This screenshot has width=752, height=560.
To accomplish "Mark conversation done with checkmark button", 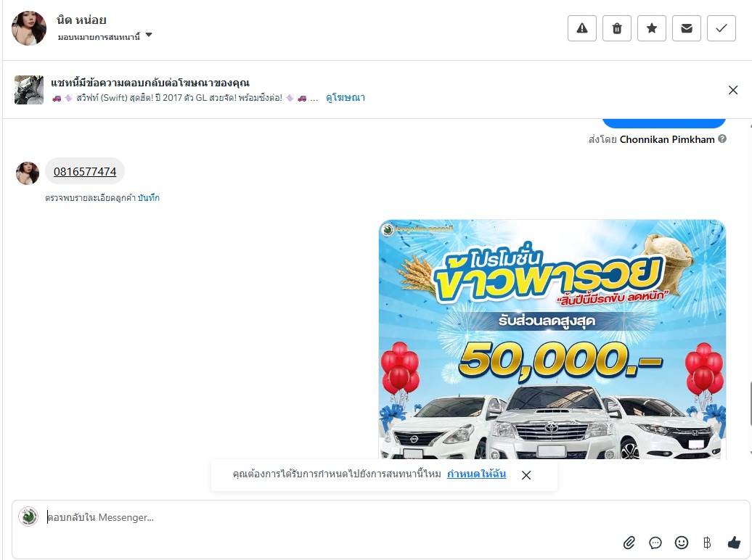I will 722,28.
